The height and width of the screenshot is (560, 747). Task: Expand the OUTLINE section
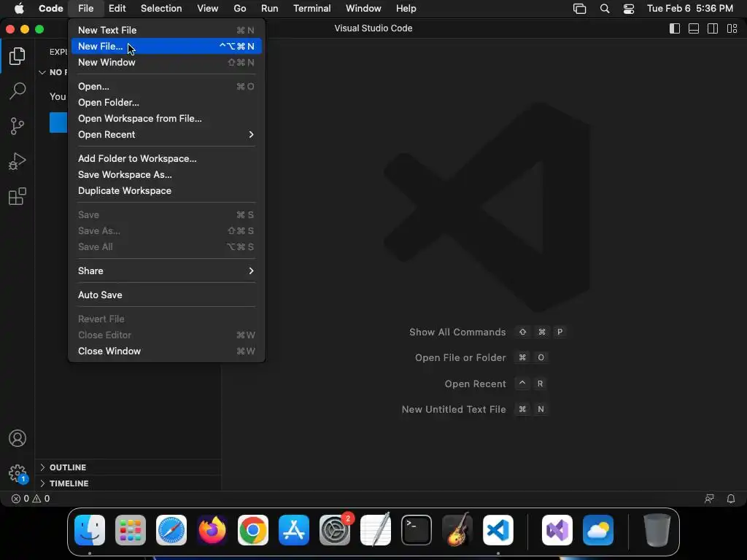pos(128,467)
